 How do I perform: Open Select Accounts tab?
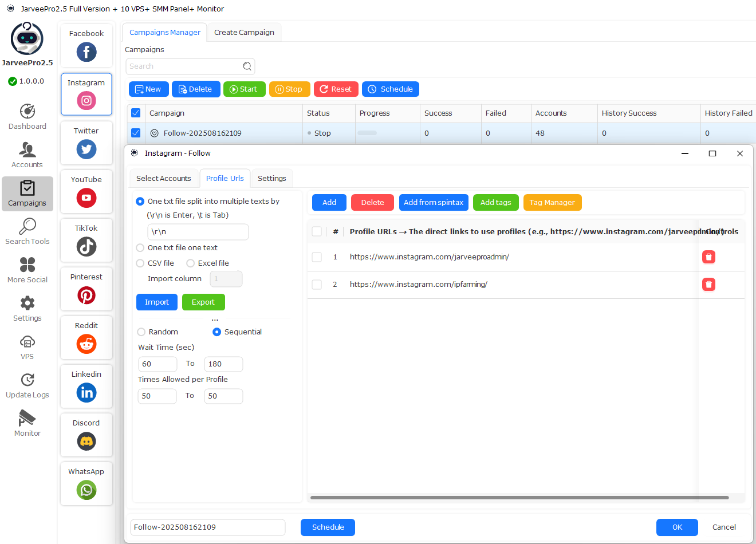click(164, 179)
